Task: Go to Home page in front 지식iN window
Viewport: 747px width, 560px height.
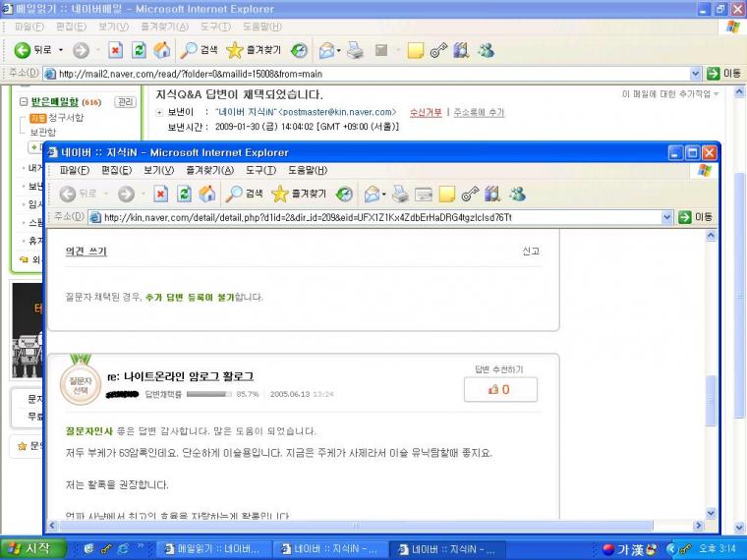Action: tap(206, 194)
